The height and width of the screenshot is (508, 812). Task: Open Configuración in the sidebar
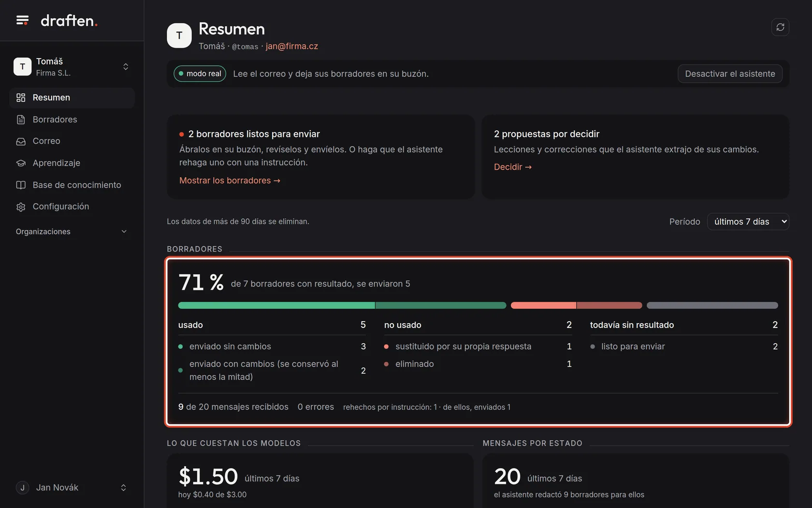click(x=72, y=207)
